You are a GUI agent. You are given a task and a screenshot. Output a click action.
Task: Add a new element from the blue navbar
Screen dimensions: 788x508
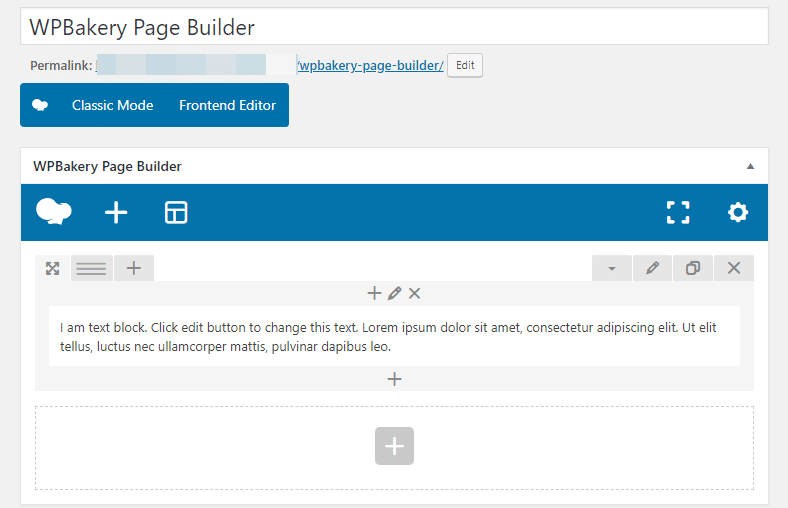(x=116, y=212)
